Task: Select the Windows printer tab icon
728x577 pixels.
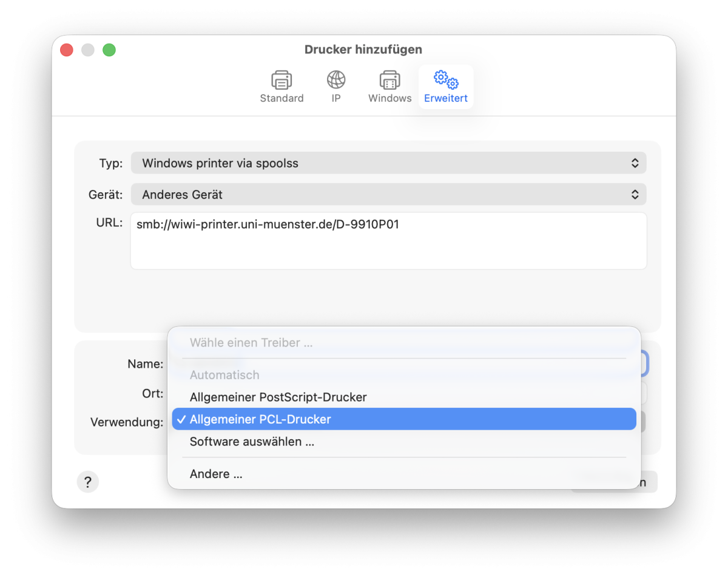Action: [389, 80]
